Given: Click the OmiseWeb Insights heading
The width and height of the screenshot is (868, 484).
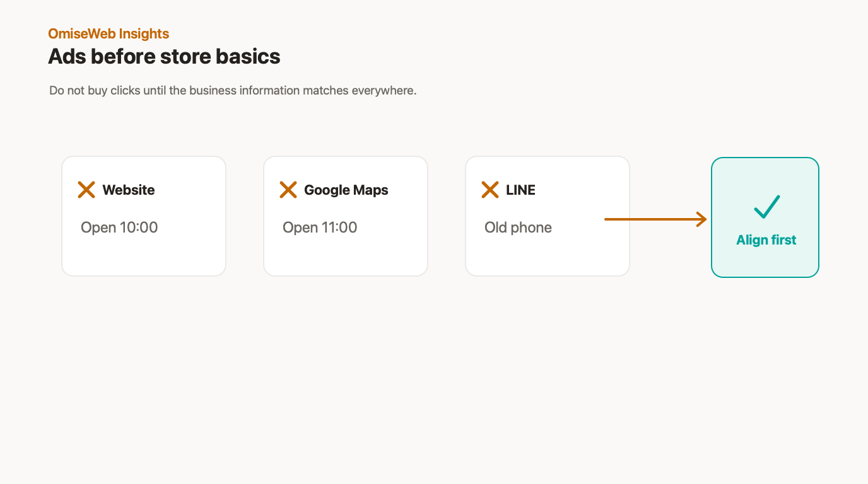Looking at the screenshot, I should coord(108,33).
